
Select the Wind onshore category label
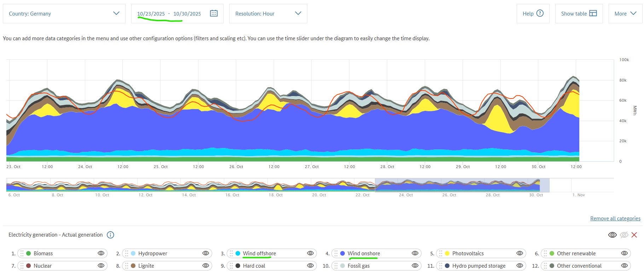pyautogui.click(x=364, y=254)
